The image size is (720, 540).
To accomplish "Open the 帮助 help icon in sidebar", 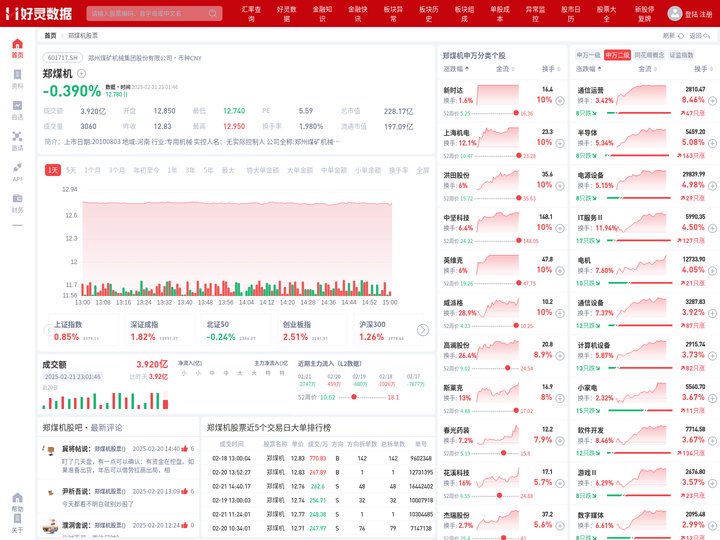I will click(17, 502).
